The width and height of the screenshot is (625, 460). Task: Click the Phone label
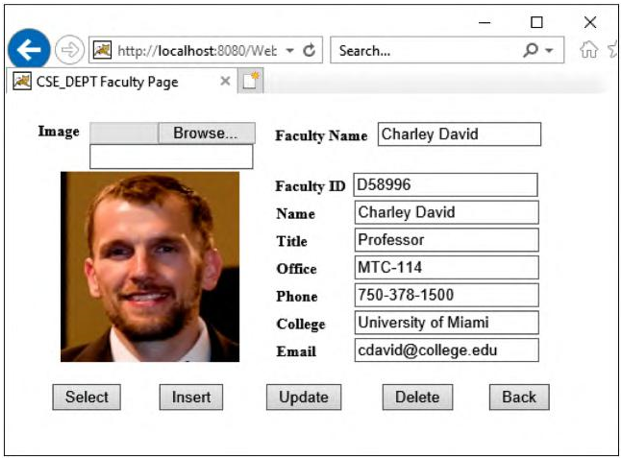point(297,296)
